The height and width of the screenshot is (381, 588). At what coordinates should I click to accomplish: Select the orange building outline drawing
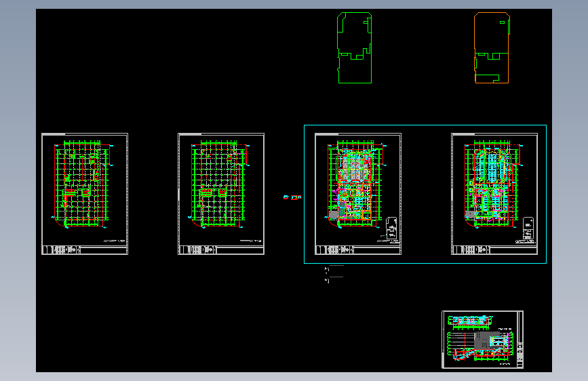coord(492,47)
